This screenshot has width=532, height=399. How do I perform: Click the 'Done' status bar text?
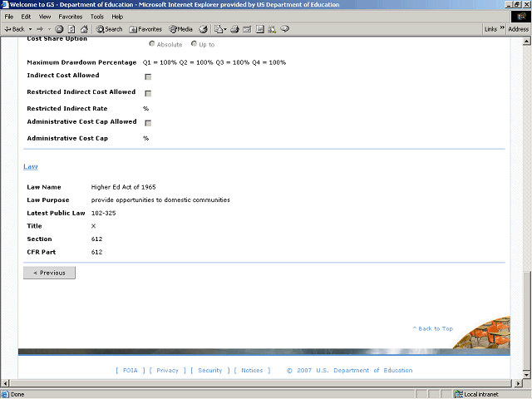[17, 394]
